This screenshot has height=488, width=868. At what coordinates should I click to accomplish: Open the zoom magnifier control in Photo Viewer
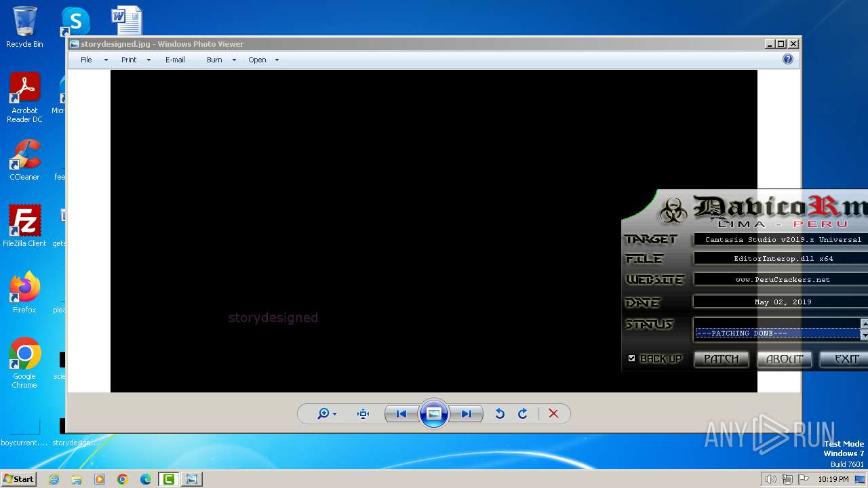[323, 413]
